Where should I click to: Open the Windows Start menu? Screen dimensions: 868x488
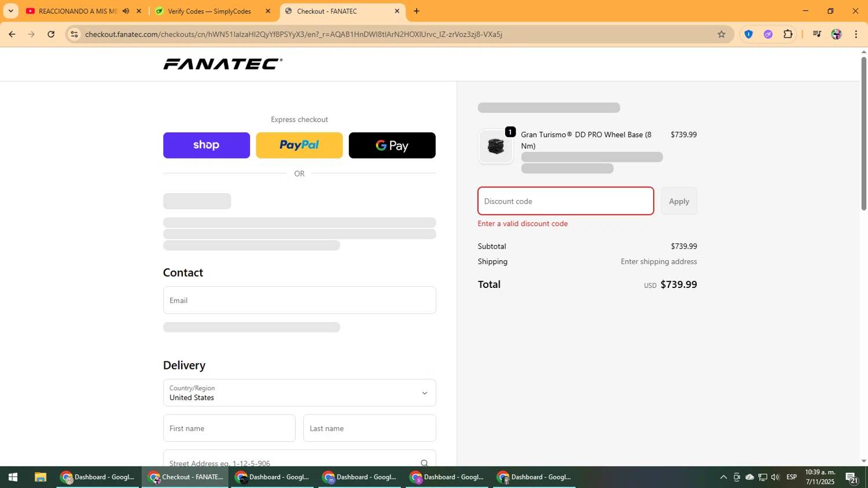13,477
